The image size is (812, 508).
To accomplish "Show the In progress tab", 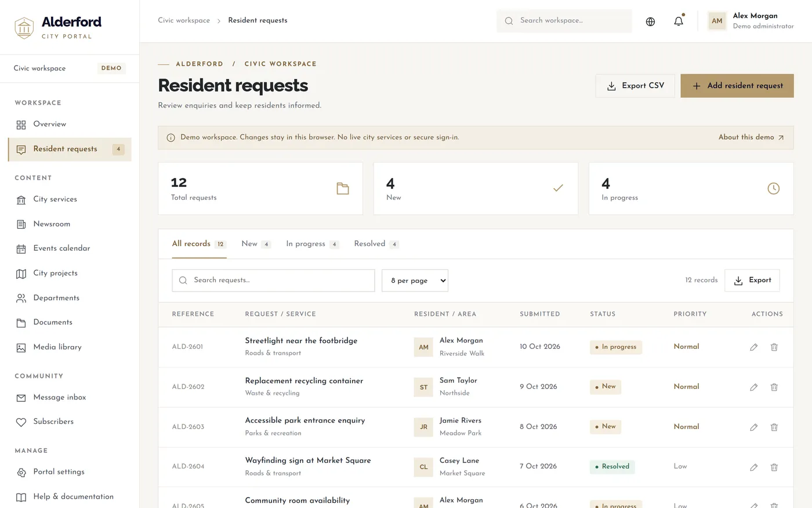I will click(312, 244).
